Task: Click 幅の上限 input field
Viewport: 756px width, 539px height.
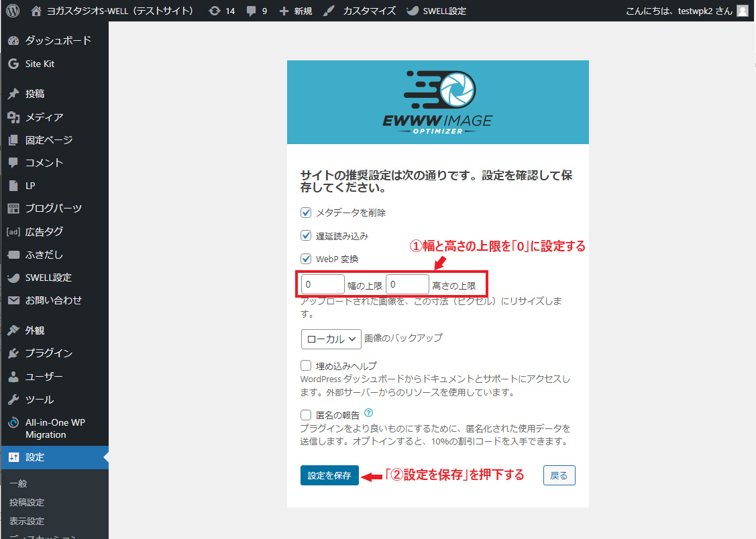Action: pos(323,284)
